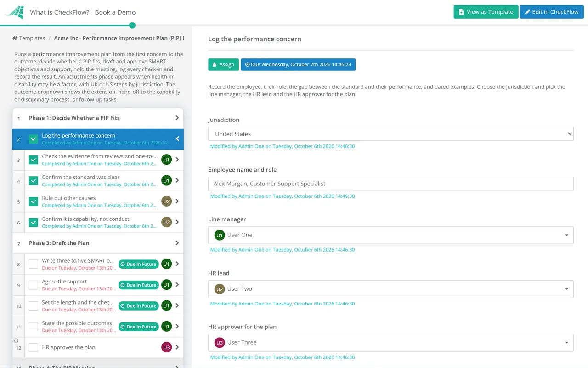Viewport: 588px width, 368px height.
Task: Click the U1 avatar on 'Write three to five SMART' task
Action: point(166,264)
